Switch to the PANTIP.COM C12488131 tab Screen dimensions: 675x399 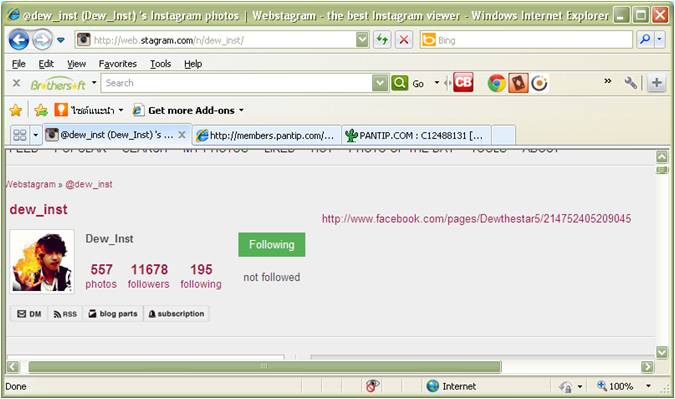pyautogui.click(x=415, y=135)
